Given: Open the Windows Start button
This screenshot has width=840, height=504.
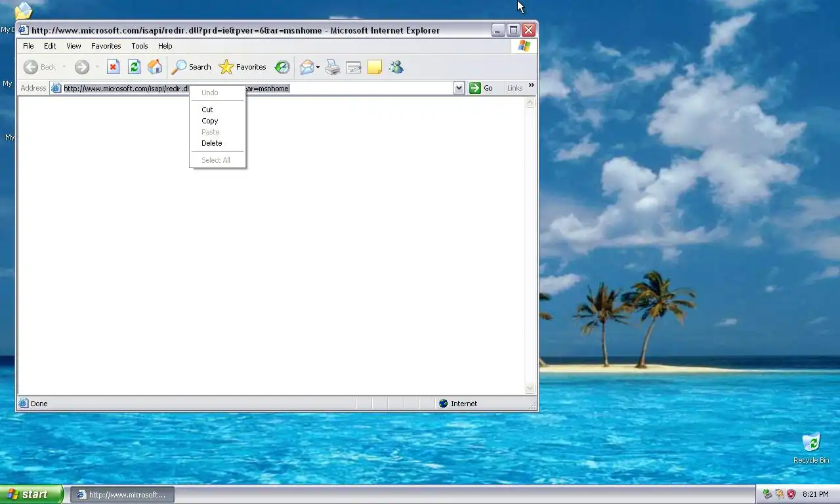Looking at the screenshot, I should click(31, 494).
